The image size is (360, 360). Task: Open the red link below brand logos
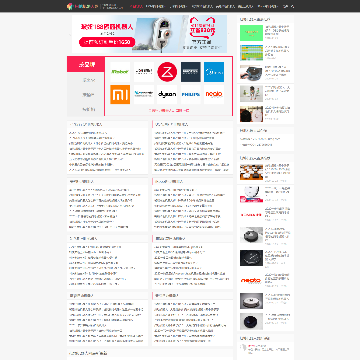click(169, 110)
